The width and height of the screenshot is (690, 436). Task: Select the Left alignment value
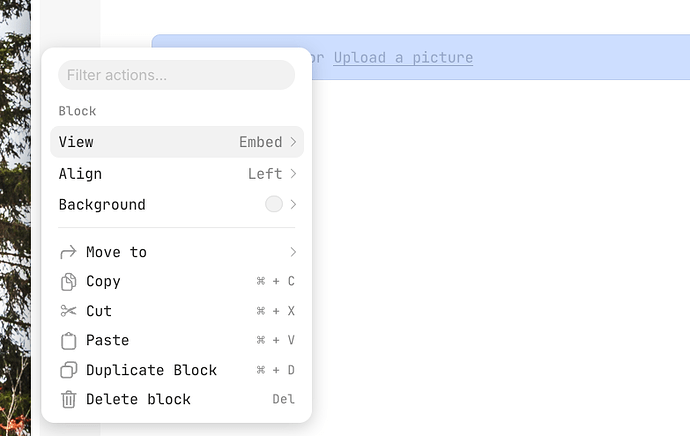265,173
